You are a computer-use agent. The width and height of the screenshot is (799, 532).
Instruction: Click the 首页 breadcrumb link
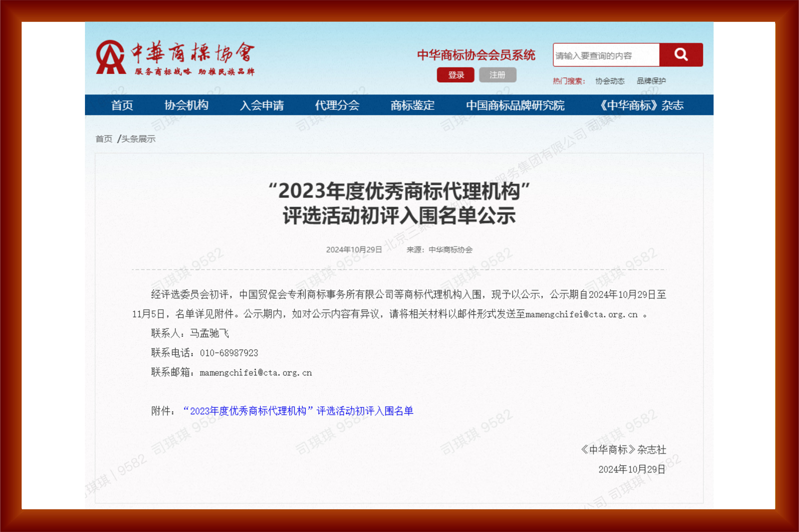click(x=104, y=139)
